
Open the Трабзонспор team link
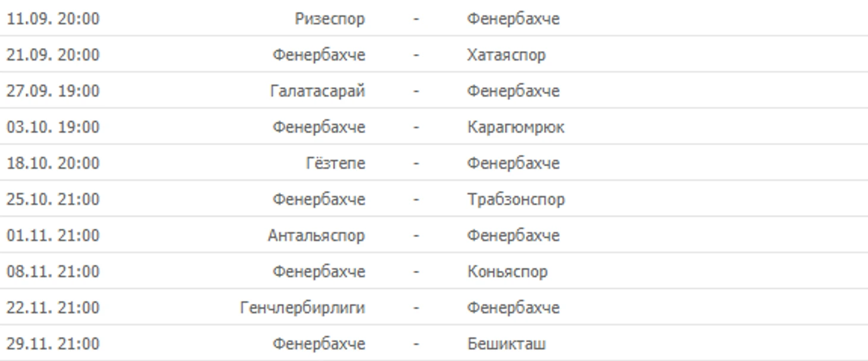pyautogui.click(x=516, y=199)
